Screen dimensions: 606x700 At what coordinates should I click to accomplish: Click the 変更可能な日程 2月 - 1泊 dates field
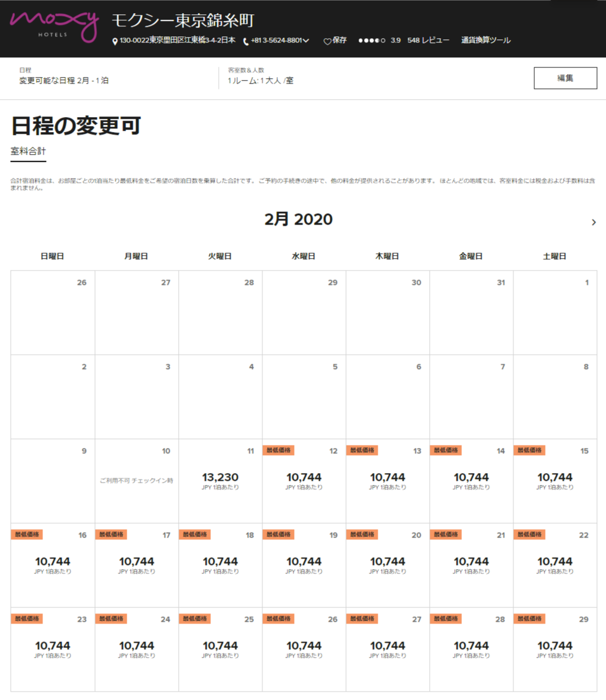(x=64, y=81)
